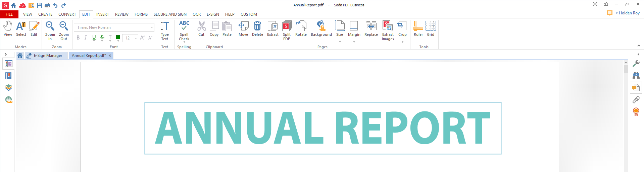Screen dimensions: 644x172
Task: Toggle Bold formatting
Action: pos(78,38)
